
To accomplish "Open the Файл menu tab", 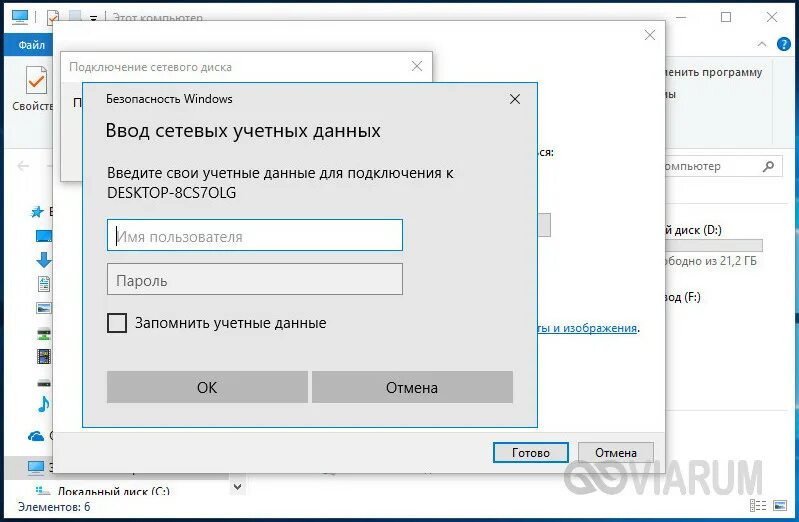I will (x=32, y=45).
